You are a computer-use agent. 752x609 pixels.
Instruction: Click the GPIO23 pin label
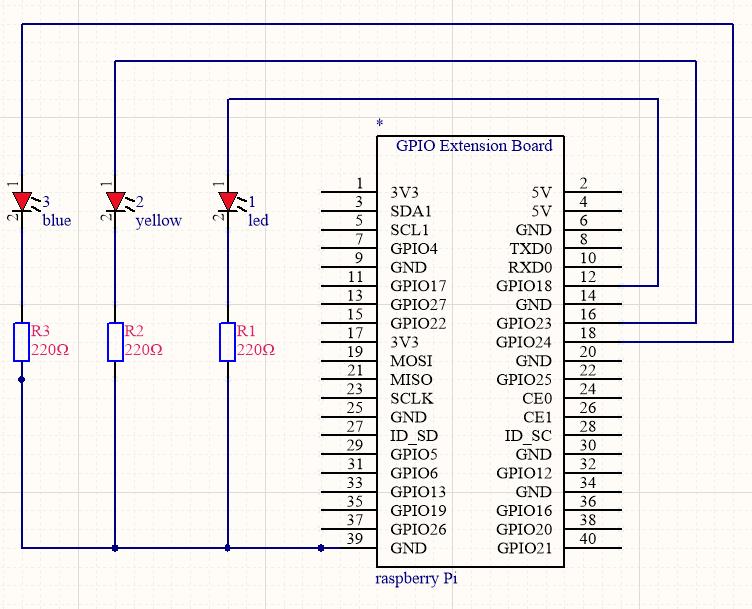pos(524,324)
